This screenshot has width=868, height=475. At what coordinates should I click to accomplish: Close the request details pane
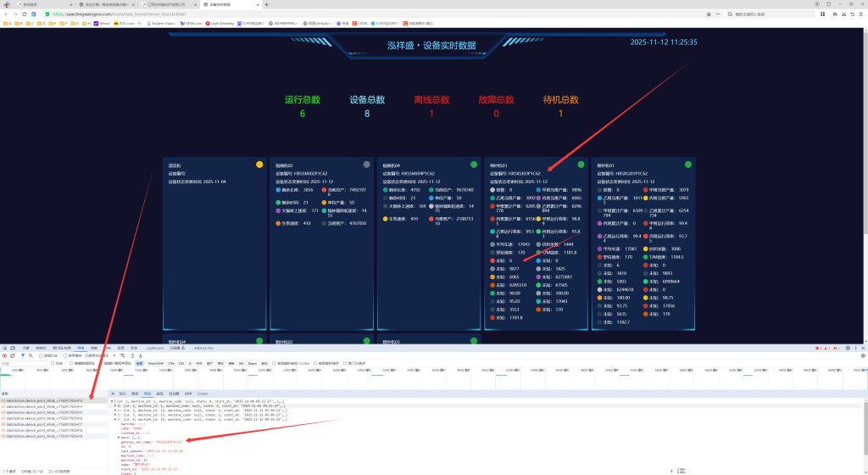112,394
